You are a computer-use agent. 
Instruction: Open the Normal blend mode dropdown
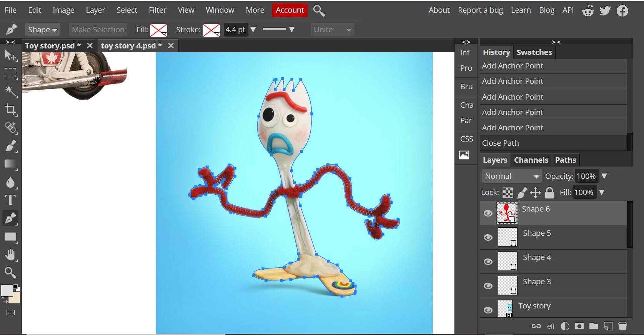tap(511, 176)
